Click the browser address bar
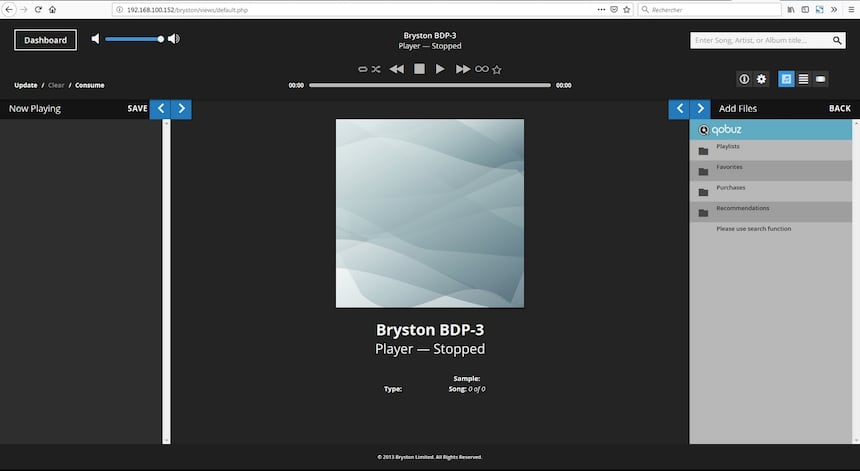Screen dimensions: 860x471 pos(357,9)
